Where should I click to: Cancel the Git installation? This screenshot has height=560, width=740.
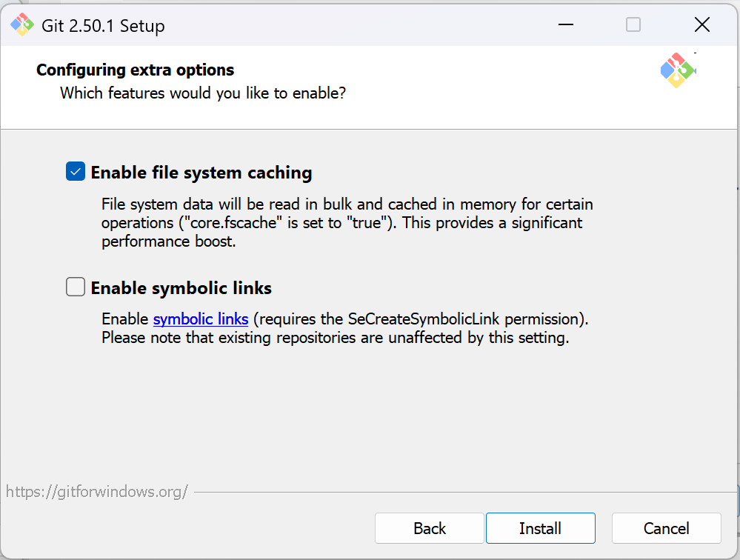(x=666, y=528)
